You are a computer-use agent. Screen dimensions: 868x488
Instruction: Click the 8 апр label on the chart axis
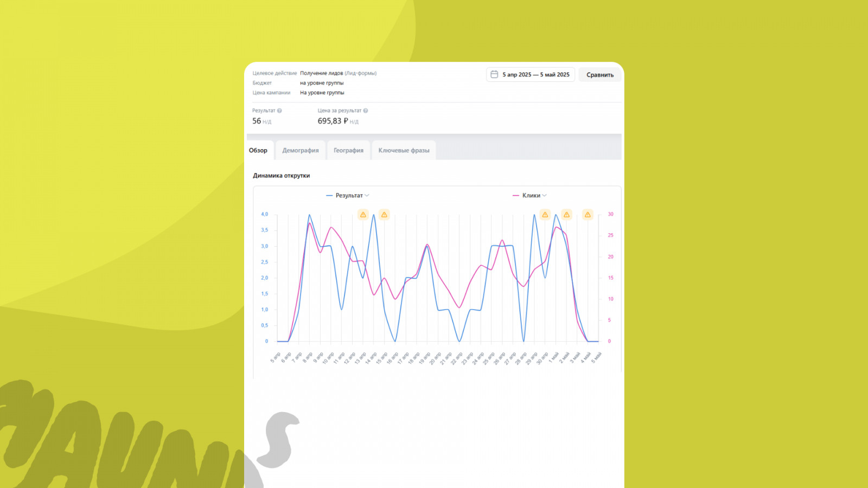point(308,357)
